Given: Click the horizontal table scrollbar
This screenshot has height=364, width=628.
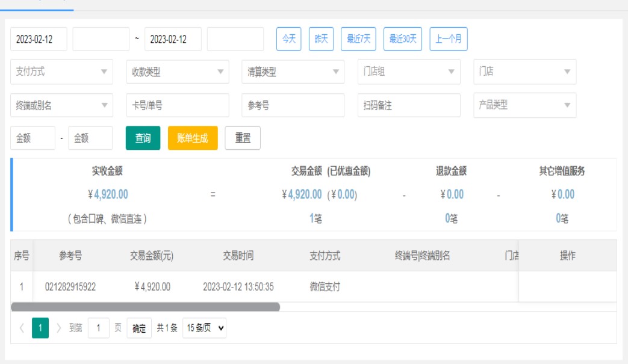Looking at the screenshot, I should tap(146, 307).
